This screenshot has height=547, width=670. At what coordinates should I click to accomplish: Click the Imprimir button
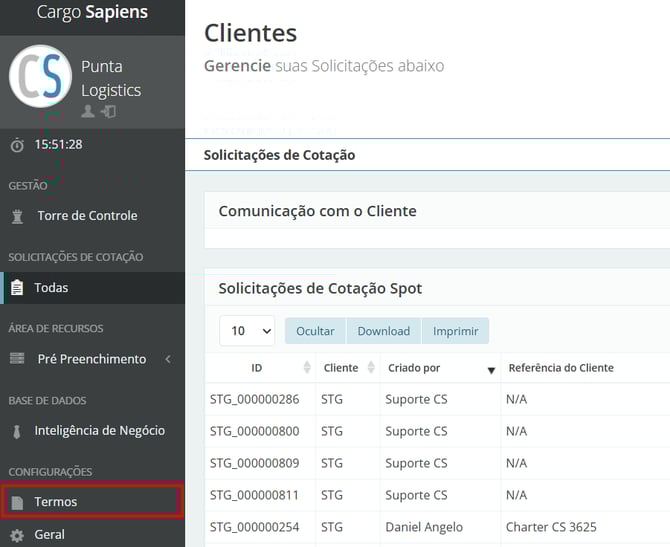455,331
